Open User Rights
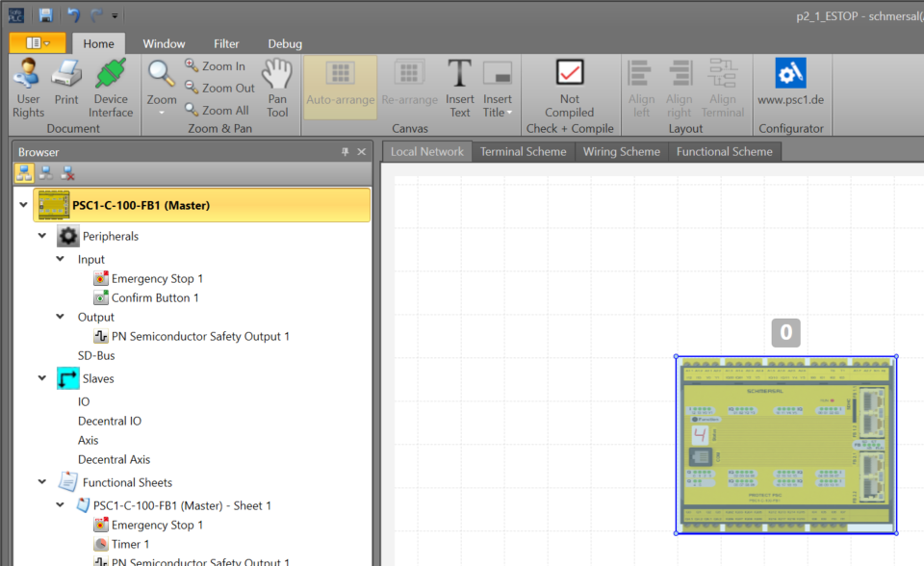Image resolution: width=924 pixels, height=566 pixels. tap(28, 89)
